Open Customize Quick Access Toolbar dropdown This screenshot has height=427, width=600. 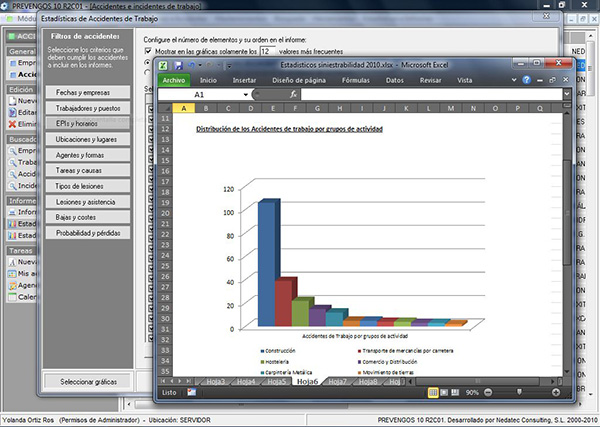[229, 66]
